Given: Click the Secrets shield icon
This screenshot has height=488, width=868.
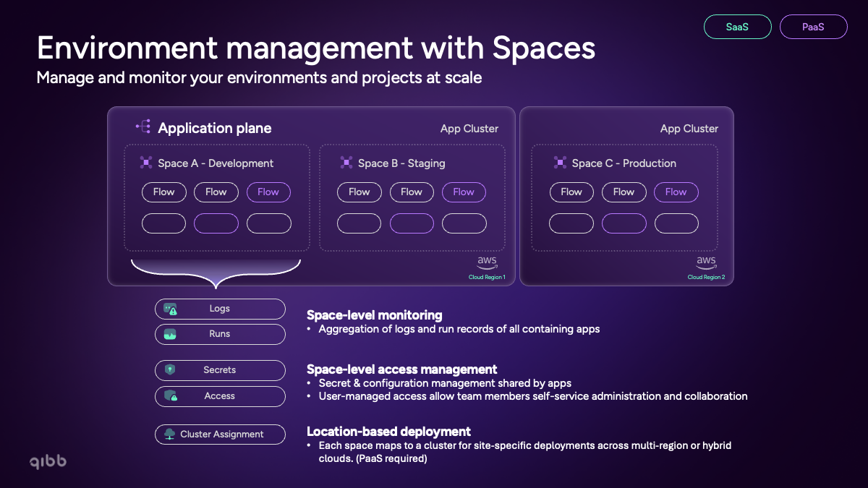Looking at the screenshot, I should click(170, 369).
